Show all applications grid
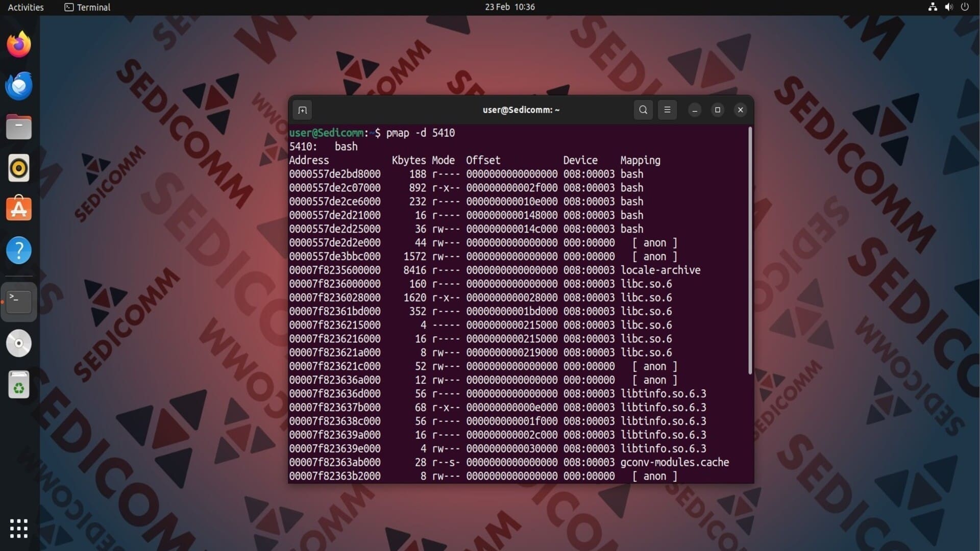This screenshot has height=551, width=980. point(19,529)
